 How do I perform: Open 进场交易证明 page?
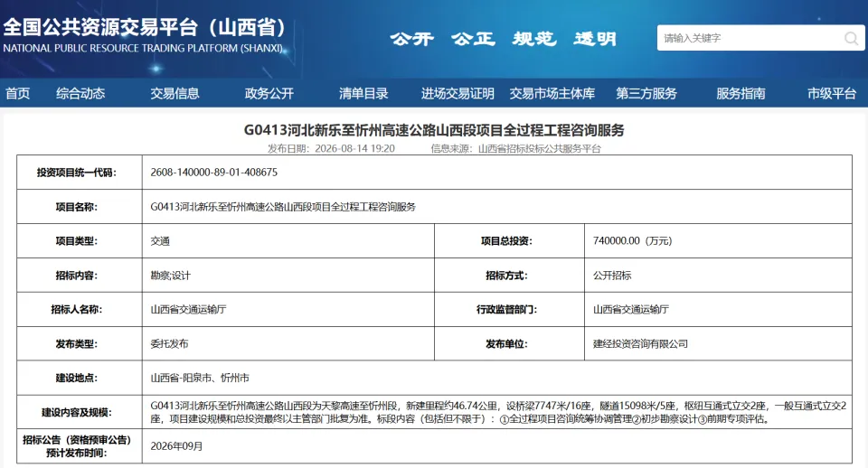point(458,93)
